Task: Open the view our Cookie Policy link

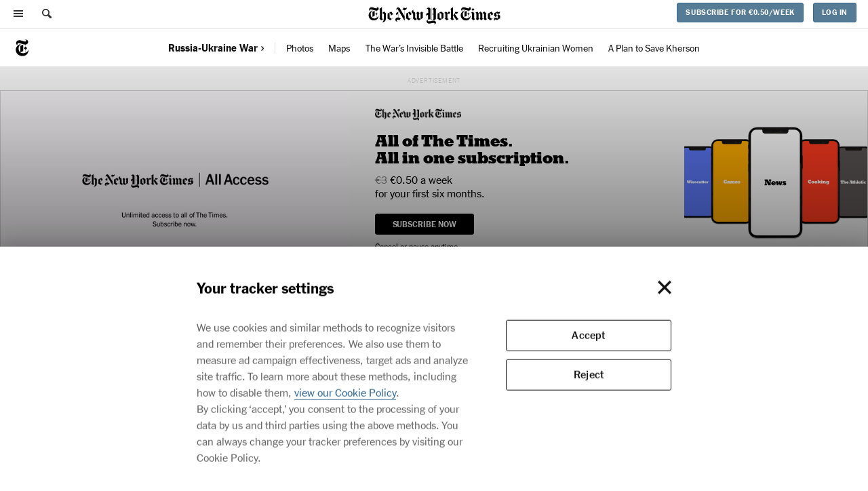Action: tap(345, 393)
